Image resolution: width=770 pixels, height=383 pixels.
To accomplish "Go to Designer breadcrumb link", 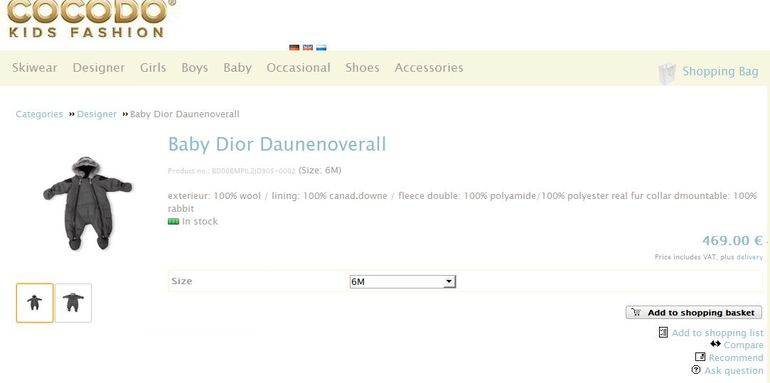I will (x=97, y=114).
